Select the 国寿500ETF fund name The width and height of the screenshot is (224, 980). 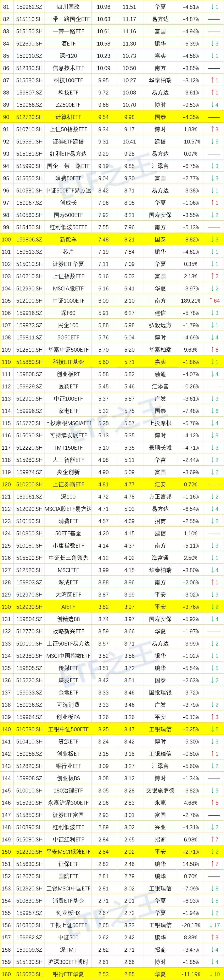coord(68,215)
